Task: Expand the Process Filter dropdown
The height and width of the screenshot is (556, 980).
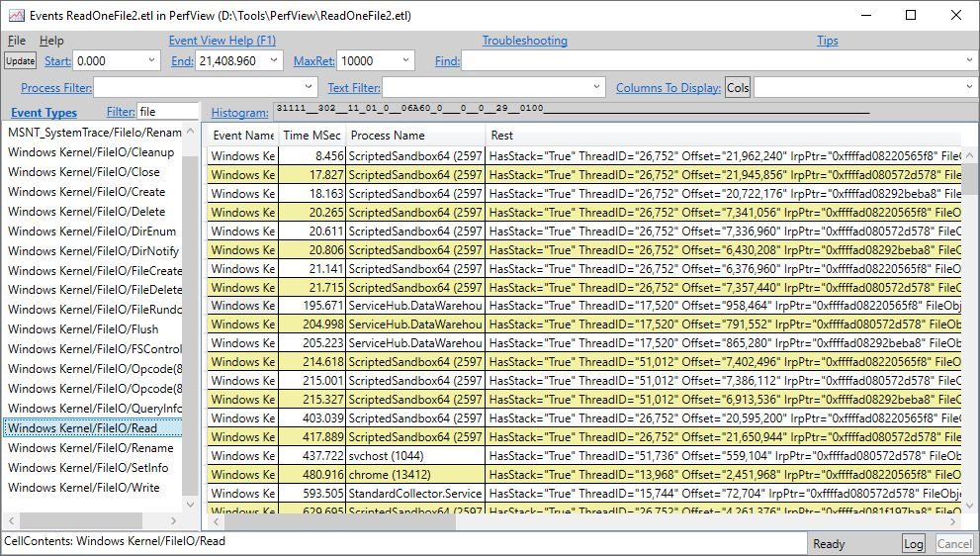Action: click(309, 87)
